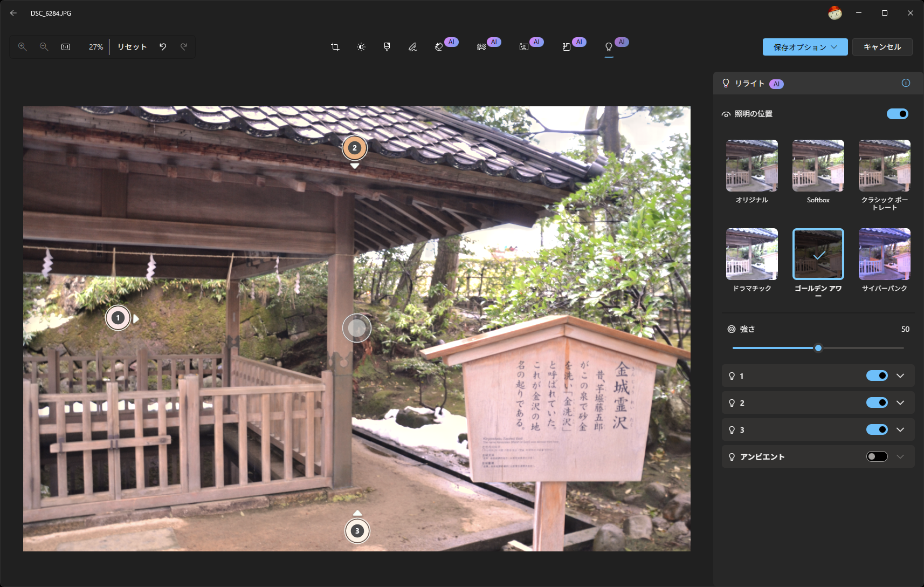Viewport: 924px width, 587px height.
Task: Open the AI Erase tool
Action: coord(439,47)
